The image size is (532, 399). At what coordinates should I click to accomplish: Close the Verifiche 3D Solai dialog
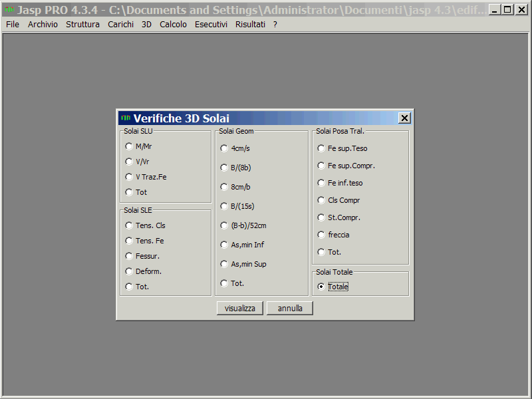pos(404,118)
